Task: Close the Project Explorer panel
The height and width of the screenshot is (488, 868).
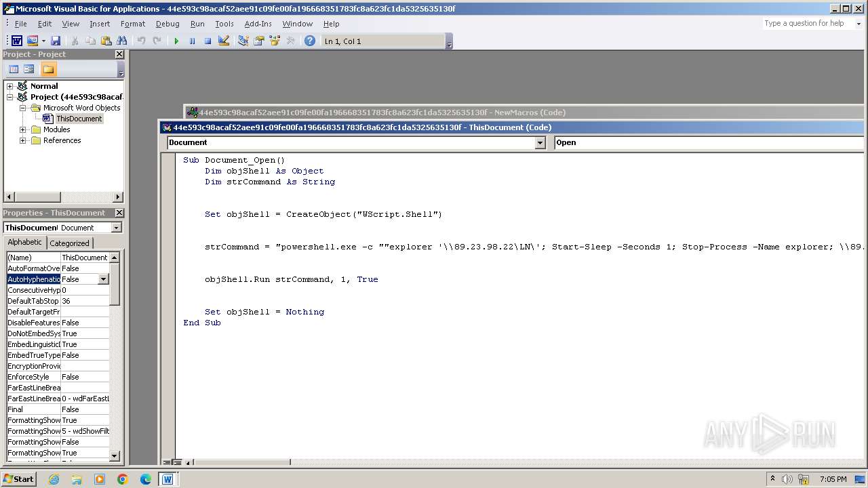Action: click(x=119, y=54)
